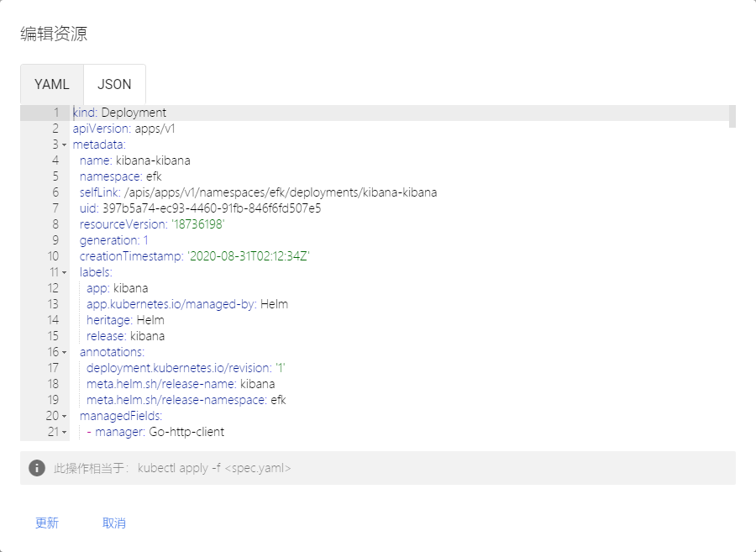Click the 'app: kibana' label line
The height and width of the screenshot is (552, 756).
[x=117, y=288]
